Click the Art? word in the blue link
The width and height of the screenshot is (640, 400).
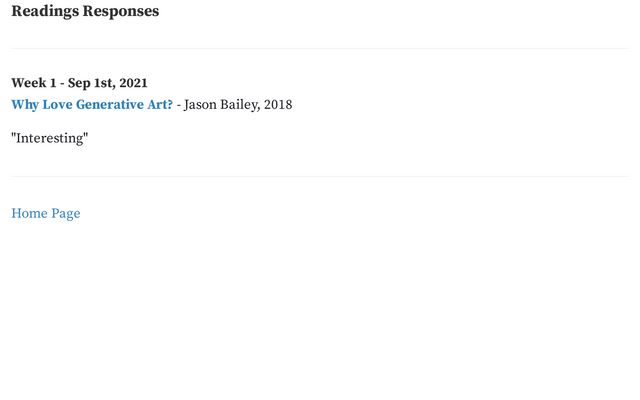[x=160, y=104]
